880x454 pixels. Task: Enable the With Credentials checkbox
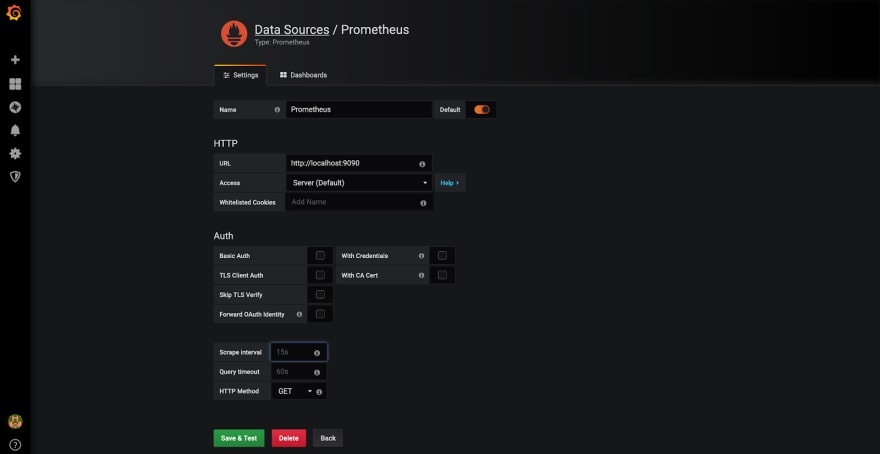pos(442,255)
